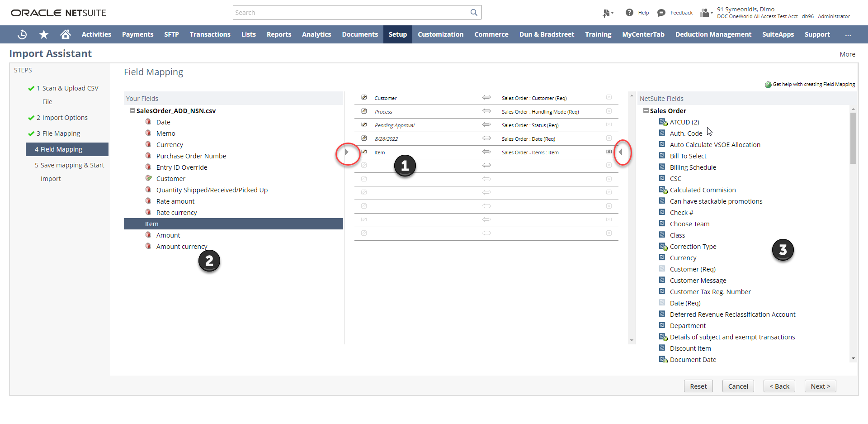This screenshot has height=424, width=868.
Task: Click right arrow to add your field
Action: click(347, 152)
